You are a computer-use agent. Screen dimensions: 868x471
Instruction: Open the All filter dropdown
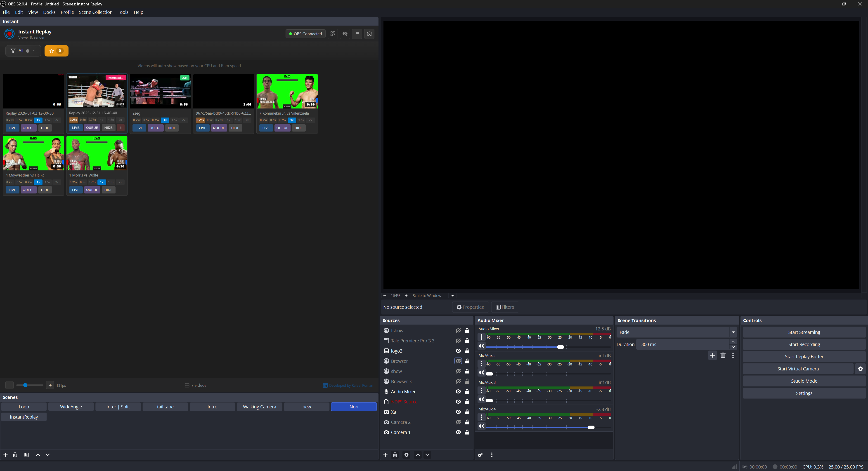[x=23, y=51]
